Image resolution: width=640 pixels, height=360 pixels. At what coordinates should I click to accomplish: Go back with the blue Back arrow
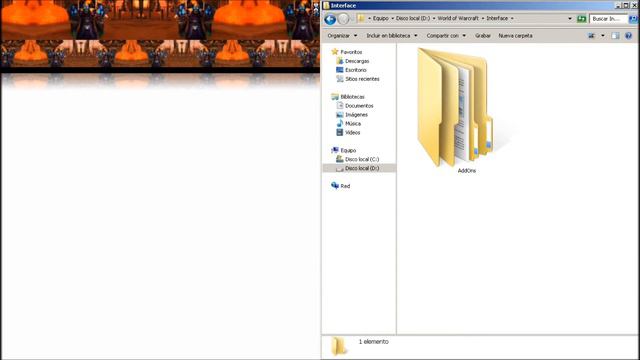click(x=330, y=19)
